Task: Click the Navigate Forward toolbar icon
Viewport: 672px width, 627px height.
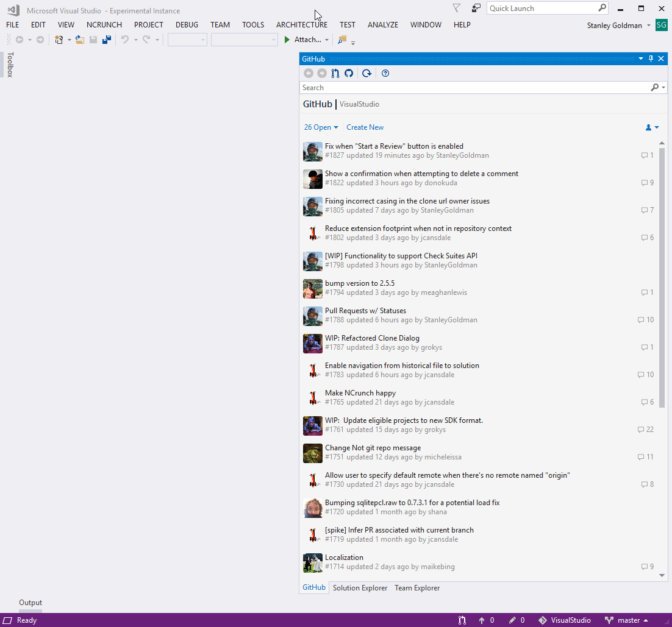Action: point(40,40)
